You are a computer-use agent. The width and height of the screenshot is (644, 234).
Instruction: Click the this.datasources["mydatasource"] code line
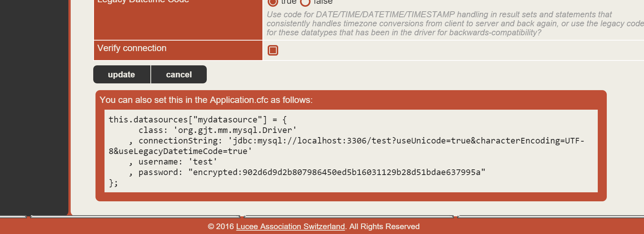[x=198, y=120]
